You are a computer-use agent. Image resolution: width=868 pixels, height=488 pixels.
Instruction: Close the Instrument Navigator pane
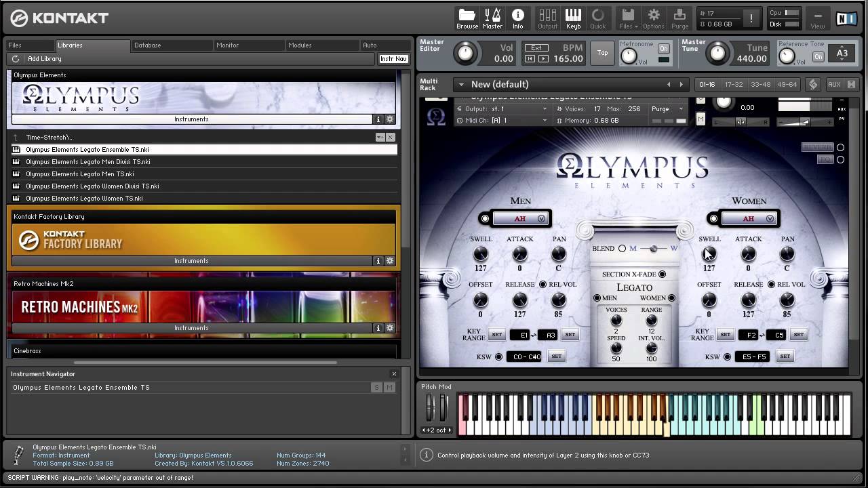[394, 373]
